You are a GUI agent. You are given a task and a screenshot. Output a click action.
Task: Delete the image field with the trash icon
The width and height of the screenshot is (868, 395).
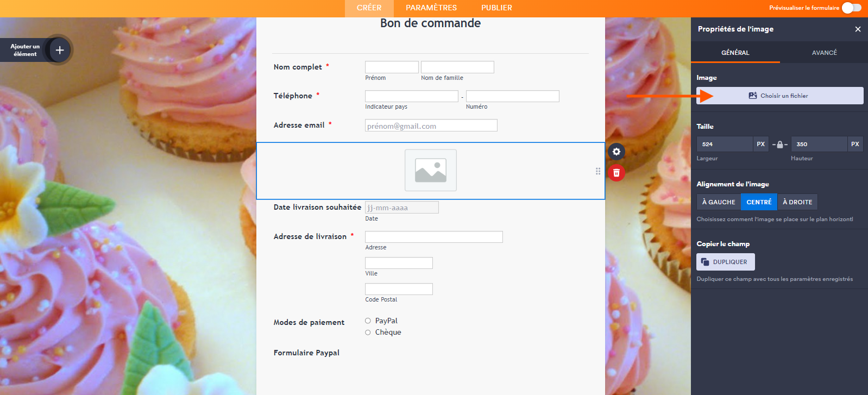[x=617, y=173]
